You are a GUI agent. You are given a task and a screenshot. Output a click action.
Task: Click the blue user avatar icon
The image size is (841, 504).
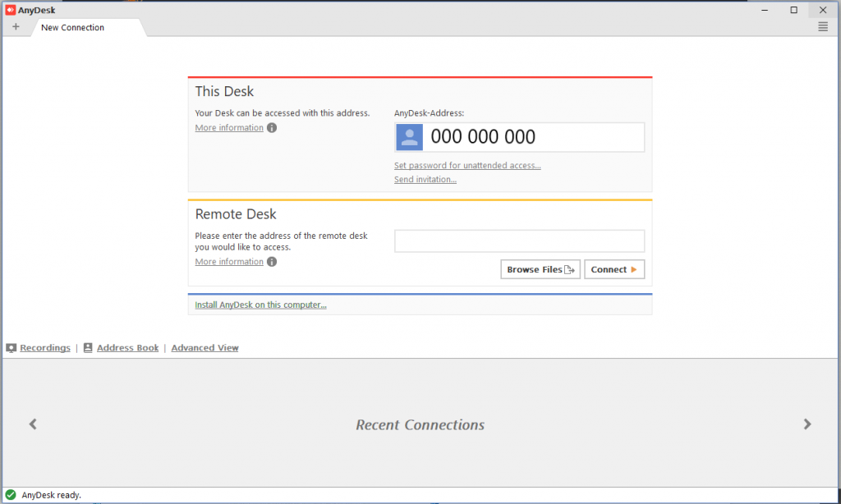409,137
